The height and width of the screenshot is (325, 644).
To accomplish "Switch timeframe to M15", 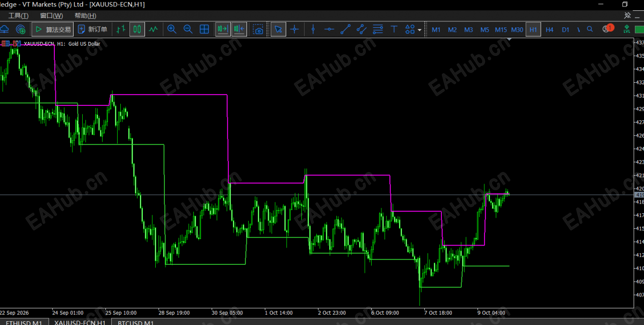I will pos(501,30).
